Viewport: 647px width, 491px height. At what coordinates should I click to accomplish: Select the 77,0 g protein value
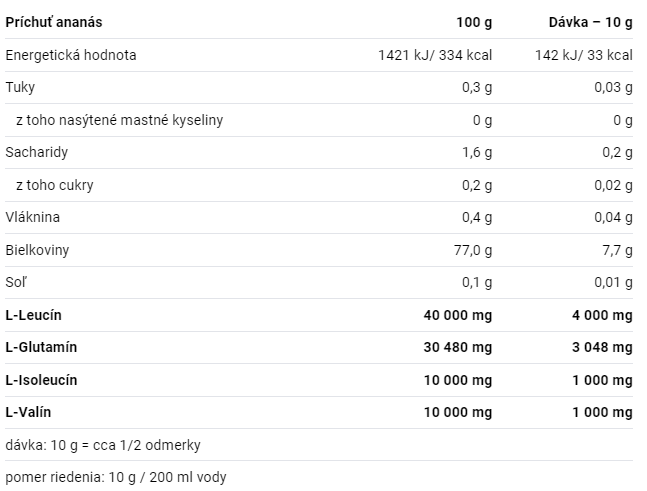(473, 250)
